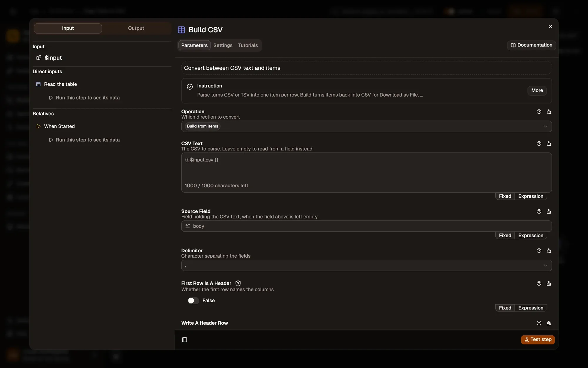The width and height of the screenshot is (588, 368).
Task: Close the Build CSV dialog
Action: pos(550,26)
